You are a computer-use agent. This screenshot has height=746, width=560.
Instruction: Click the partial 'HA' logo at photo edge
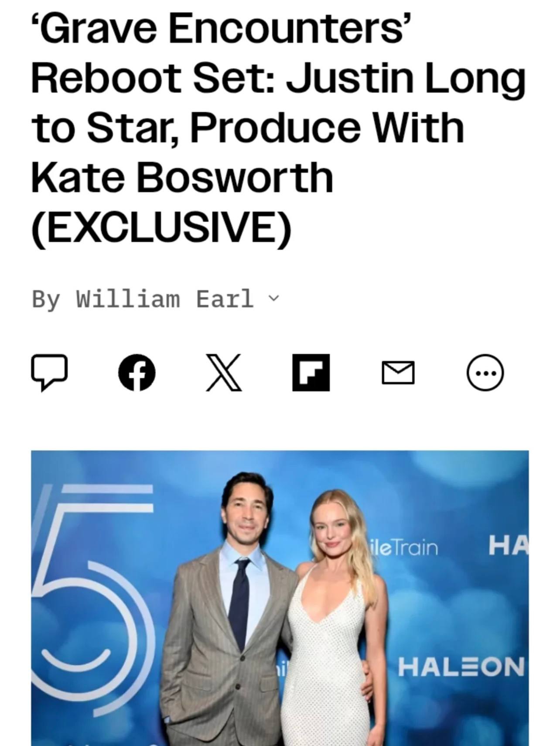tap(509, 545)
